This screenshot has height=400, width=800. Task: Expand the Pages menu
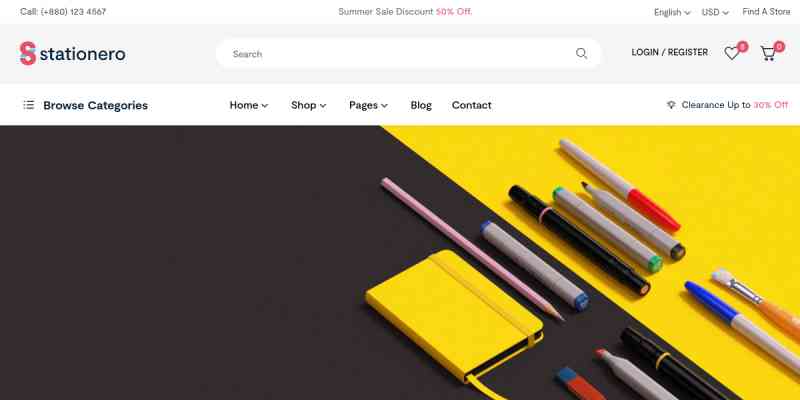(x=368, y=105)
